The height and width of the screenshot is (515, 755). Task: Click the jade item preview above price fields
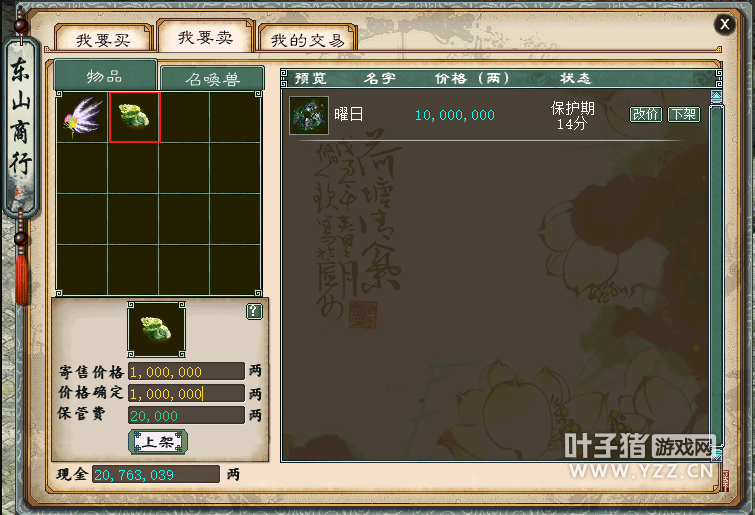click(156, 329)
